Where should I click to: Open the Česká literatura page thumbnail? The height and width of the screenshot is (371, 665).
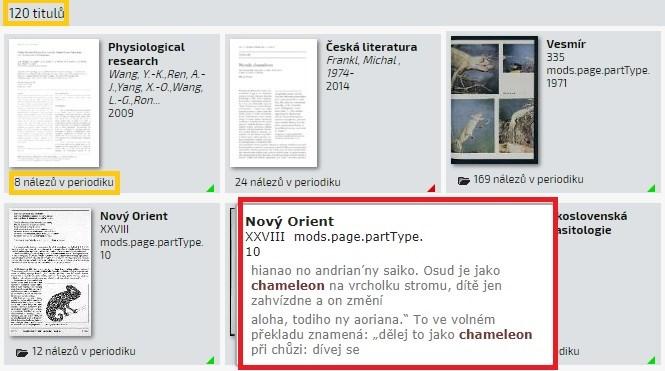click(x=274, y=103)
